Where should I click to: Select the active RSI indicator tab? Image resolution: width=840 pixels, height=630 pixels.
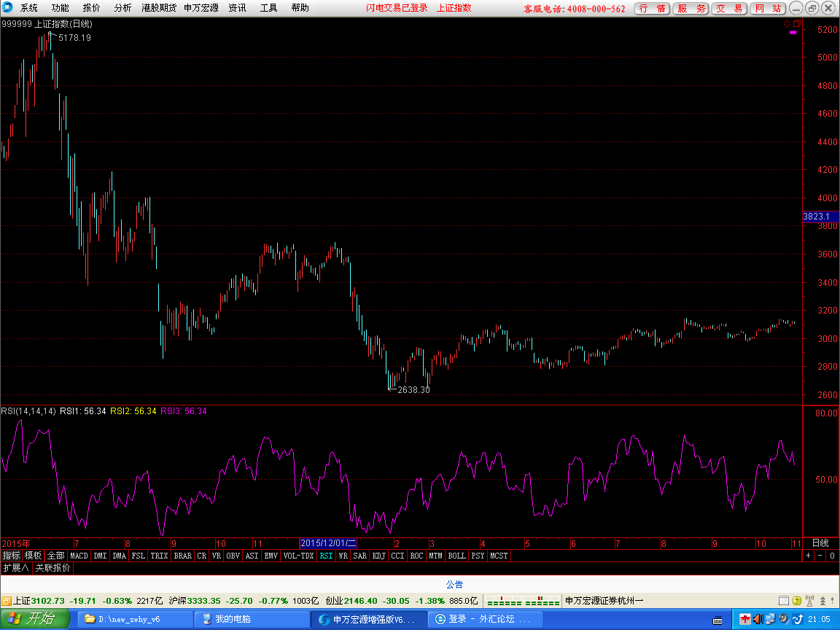click(326, 556)
